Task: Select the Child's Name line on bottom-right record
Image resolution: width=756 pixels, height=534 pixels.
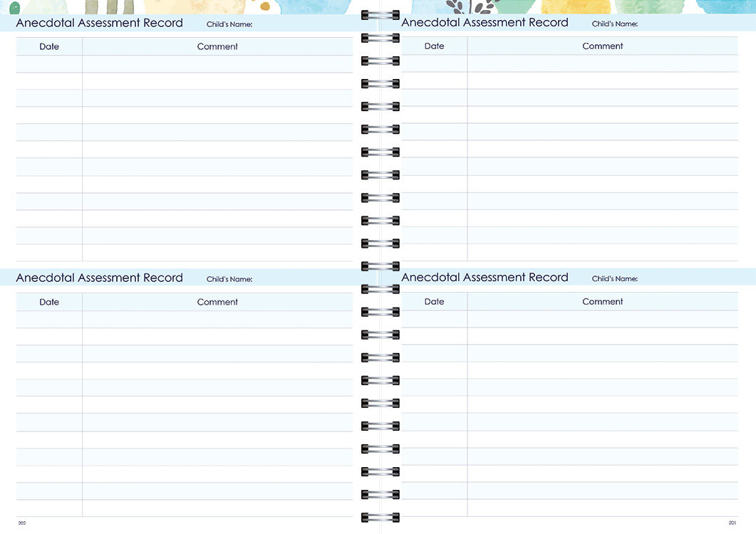Action: 614,278
